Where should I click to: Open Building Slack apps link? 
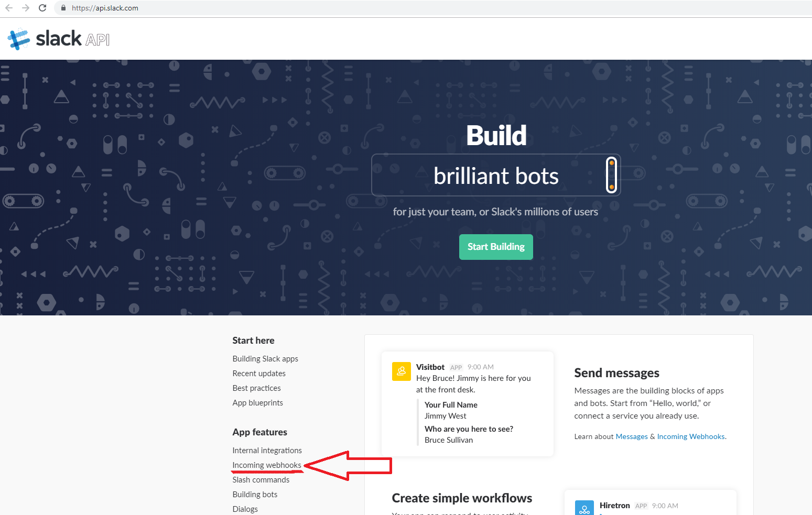(265, 359)
